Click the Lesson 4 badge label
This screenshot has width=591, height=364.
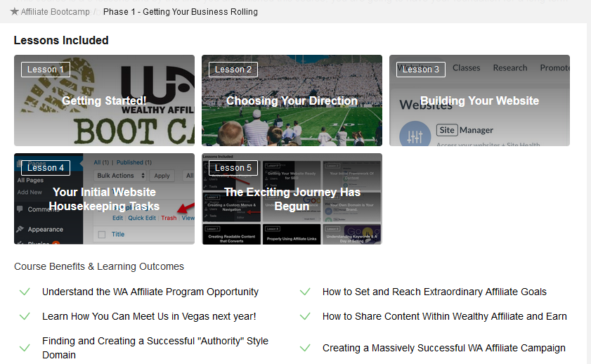coord(46,168)
